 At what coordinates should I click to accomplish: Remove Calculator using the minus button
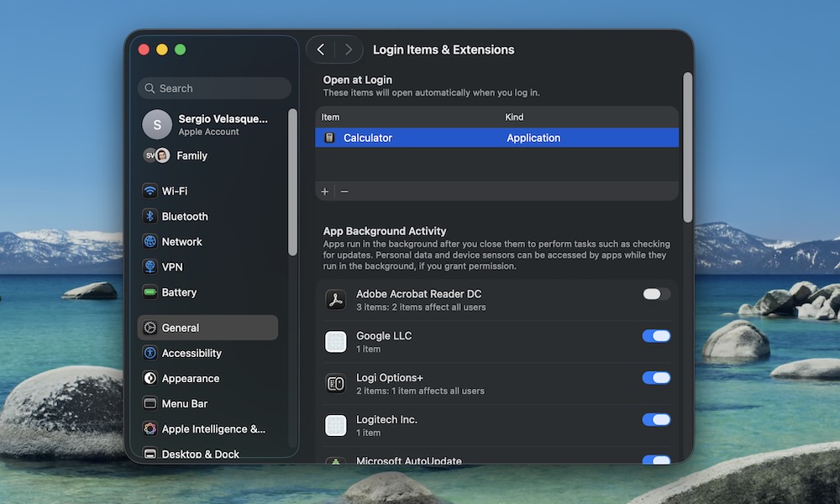344,191
